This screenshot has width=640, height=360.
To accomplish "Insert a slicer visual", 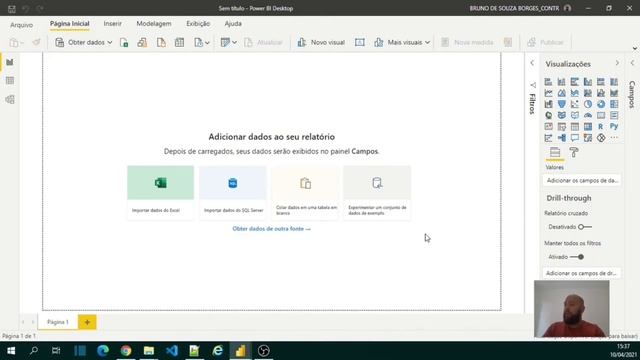I will [562, 127].
